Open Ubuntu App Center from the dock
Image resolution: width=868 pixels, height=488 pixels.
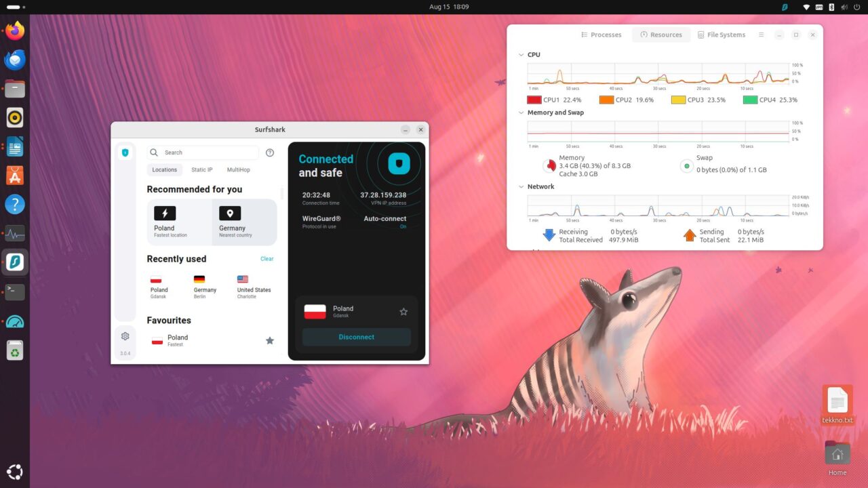pos(15,176)
